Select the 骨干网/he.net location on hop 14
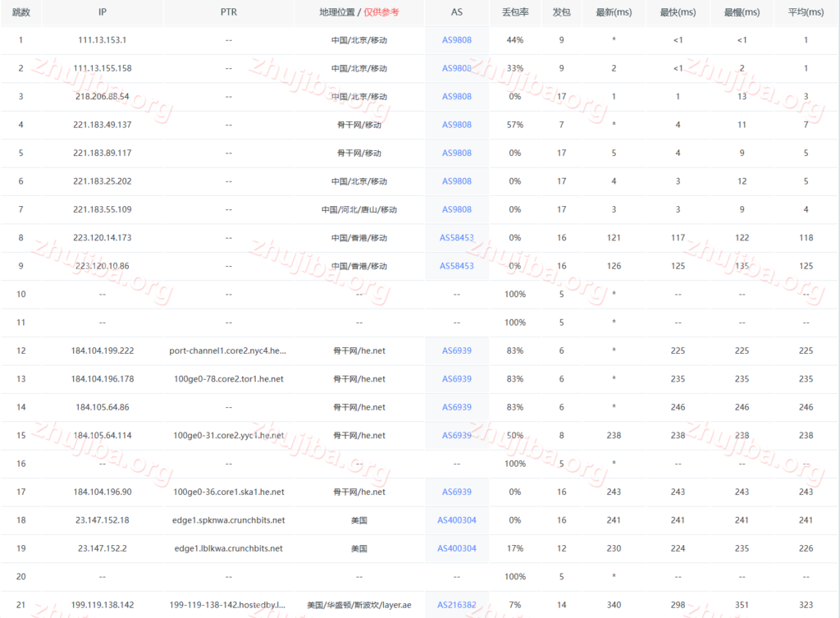 [358, 407]
